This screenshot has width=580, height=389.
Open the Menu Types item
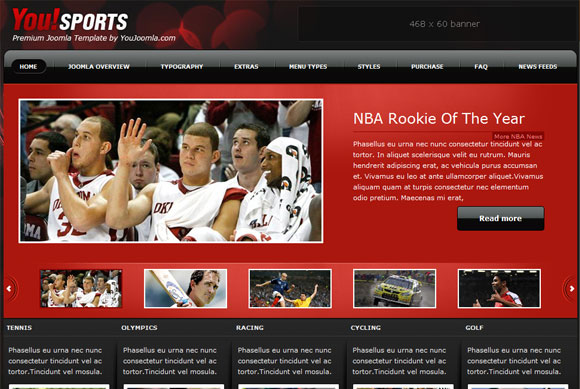tap(308, 67)
